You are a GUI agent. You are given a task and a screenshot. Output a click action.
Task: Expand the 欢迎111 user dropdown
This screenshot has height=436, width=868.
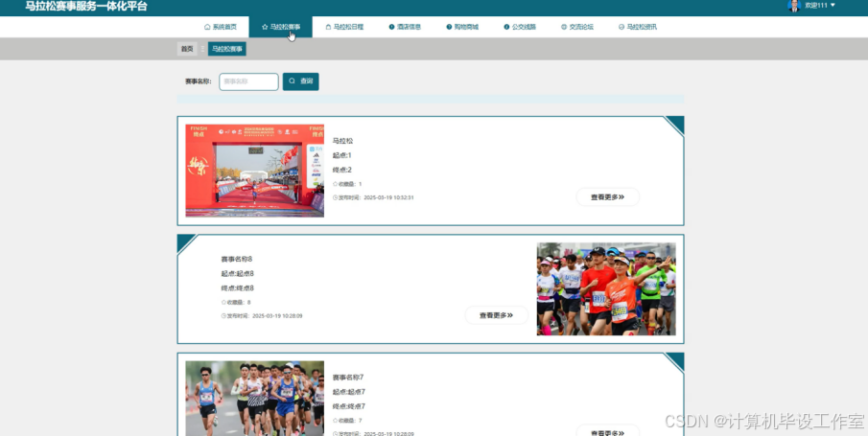point(820,6)
